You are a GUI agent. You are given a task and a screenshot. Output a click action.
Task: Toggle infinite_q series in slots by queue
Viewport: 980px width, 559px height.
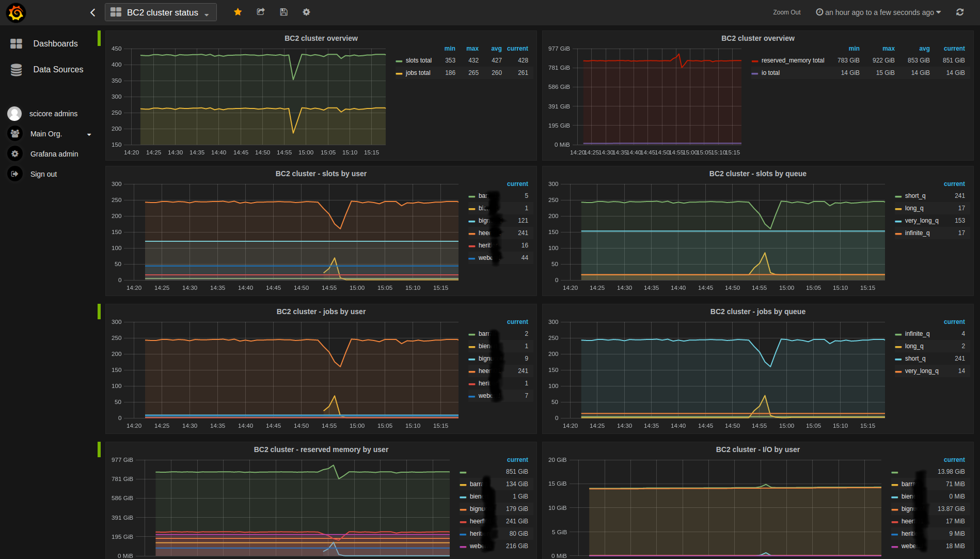pos(917,233)
